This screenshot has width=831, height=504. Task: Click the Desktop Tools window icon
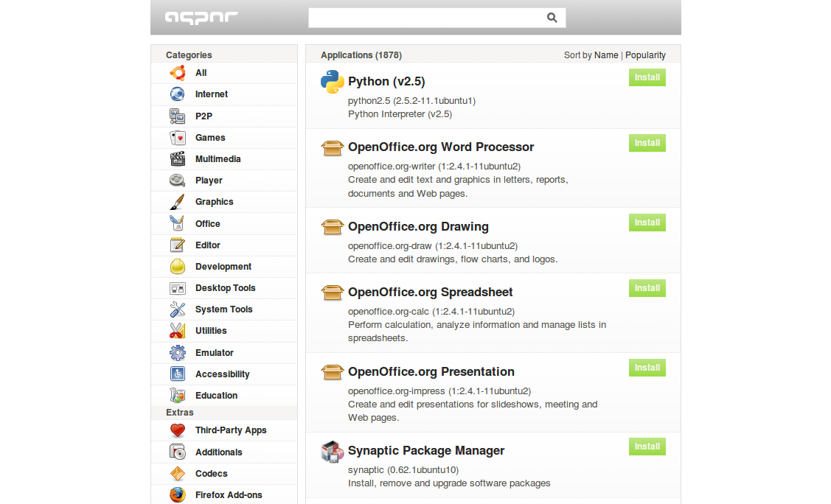178,288
